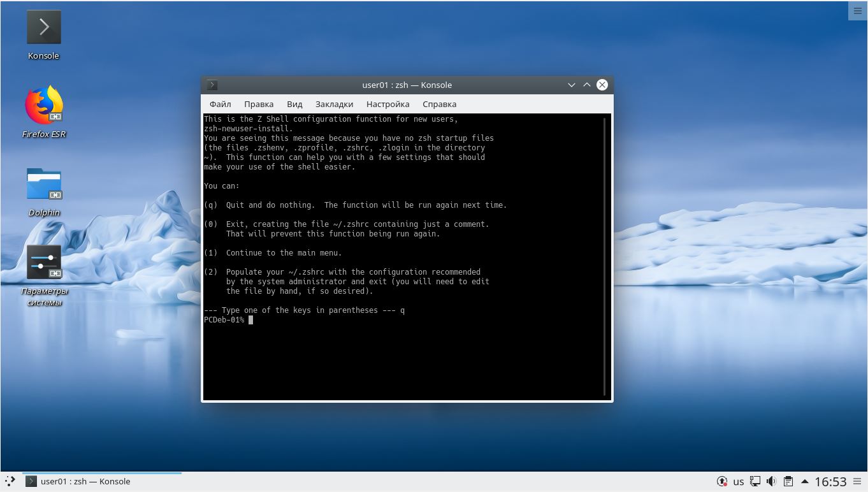868x492 pixels.
Task: Open Firefox ESR from the desktop
Action: pyautogui.click(x=43, y=104)
